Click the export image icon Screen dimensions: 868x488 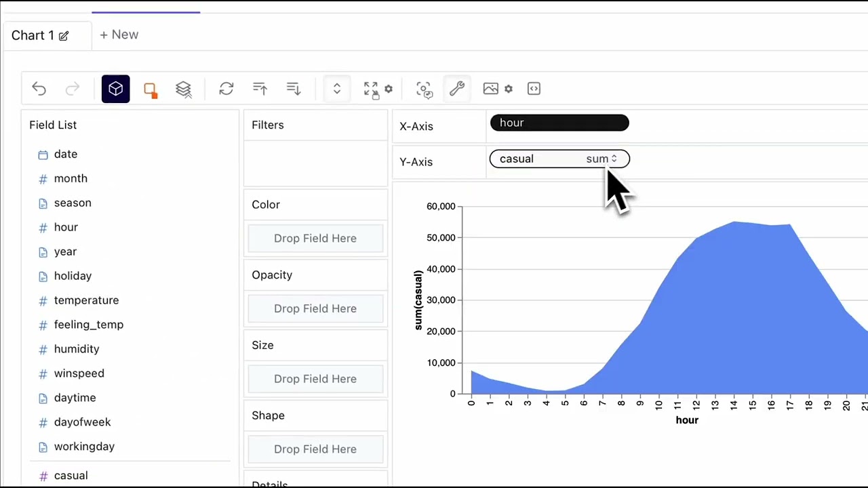491,89
